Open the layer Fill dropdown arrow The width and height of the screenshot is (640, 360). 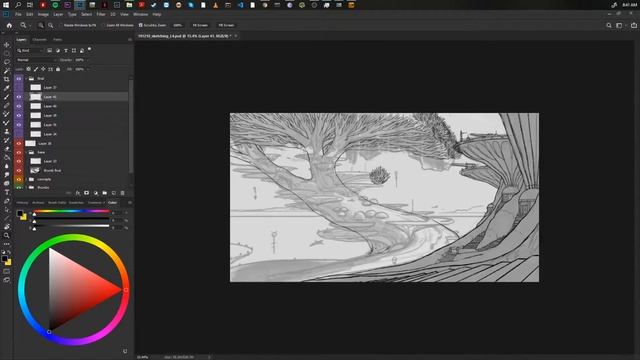[88, 69]
